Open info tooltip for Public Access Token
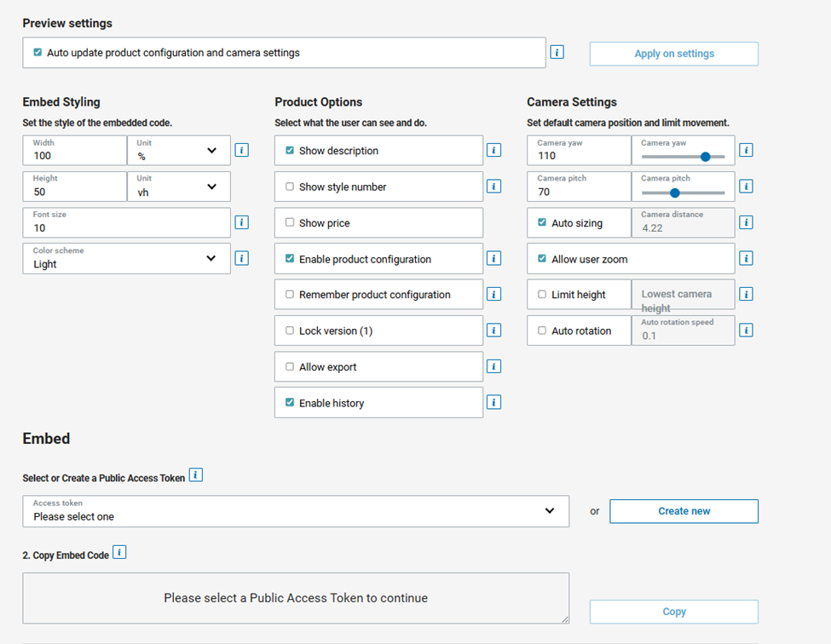Image resolution: width=831 pixels, height=644 pixels. [x=195, y=475]
